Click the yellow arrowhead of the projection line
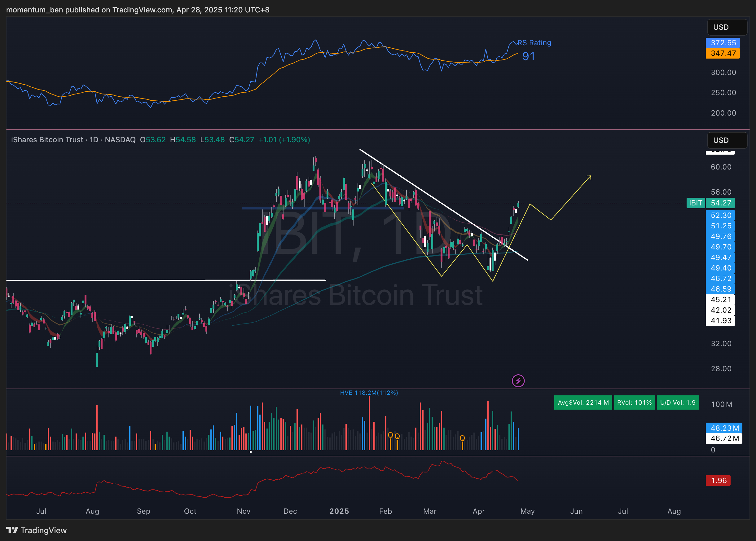Screen dimensions: 756x541 click(x=590, y=177)
